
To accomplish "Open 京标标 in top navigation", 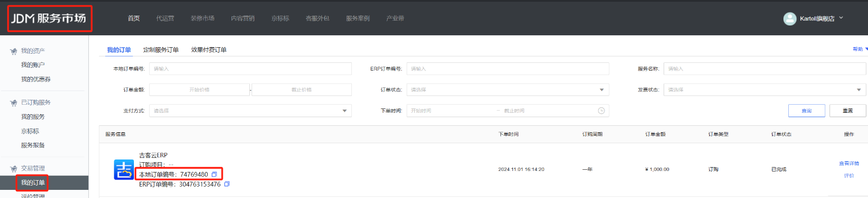I will coord(280,18).
